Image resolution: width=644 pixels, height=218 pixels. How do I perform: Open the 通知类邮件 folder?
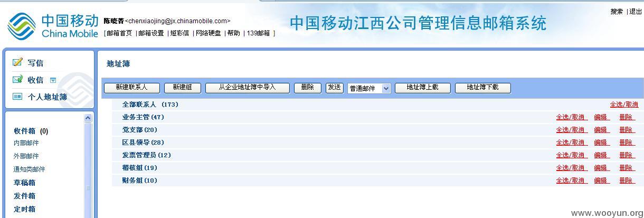(29, 169)
